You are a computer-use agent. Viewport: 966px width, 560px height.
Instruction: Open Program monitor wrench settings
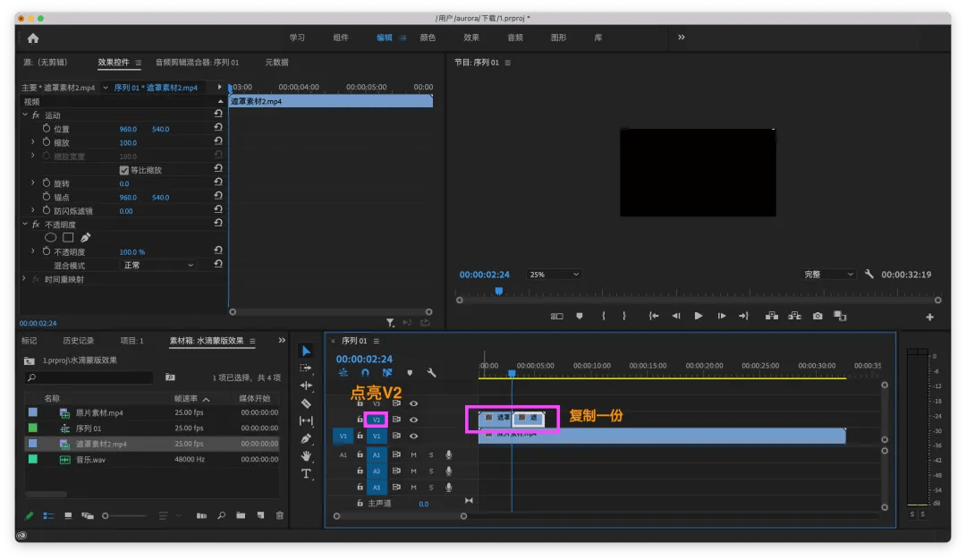[869, 274]
